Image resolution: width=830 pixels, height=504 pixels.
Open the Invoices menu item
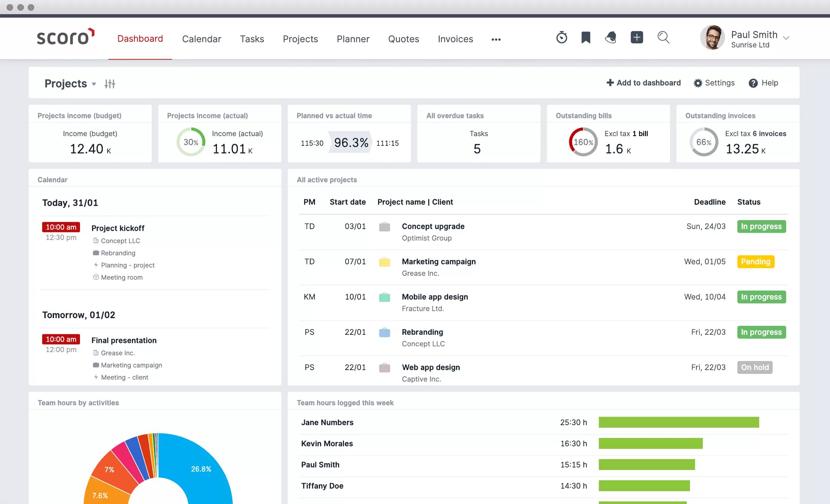click(x=455, y=39)
